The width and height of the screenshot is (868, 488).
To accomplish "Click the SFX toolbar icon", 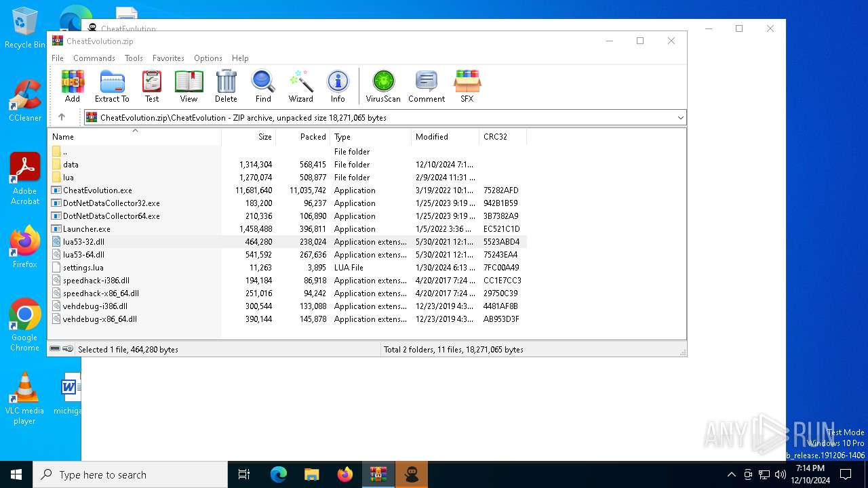I will click(x=467, y=86).
